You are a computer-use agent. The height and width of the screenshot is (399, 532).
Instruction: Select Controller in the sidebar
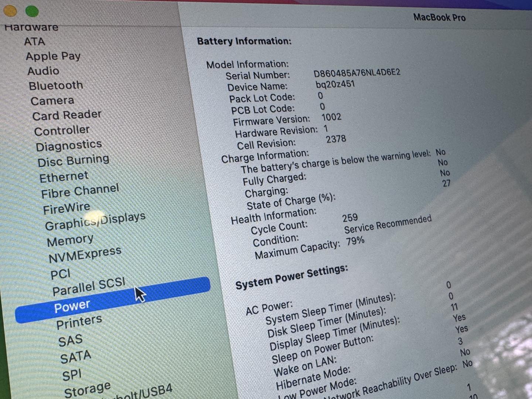tap(62, 130)
